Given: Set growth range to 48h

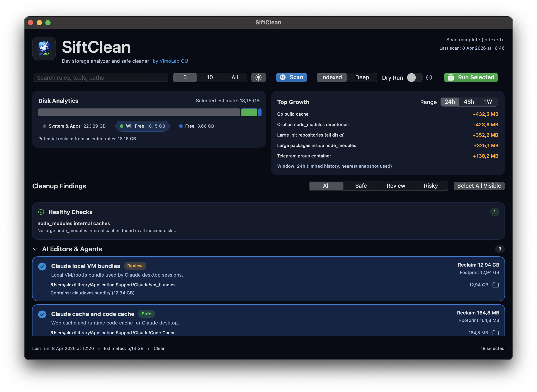Looking at the screenshot, I should click(x=469, y=102).
